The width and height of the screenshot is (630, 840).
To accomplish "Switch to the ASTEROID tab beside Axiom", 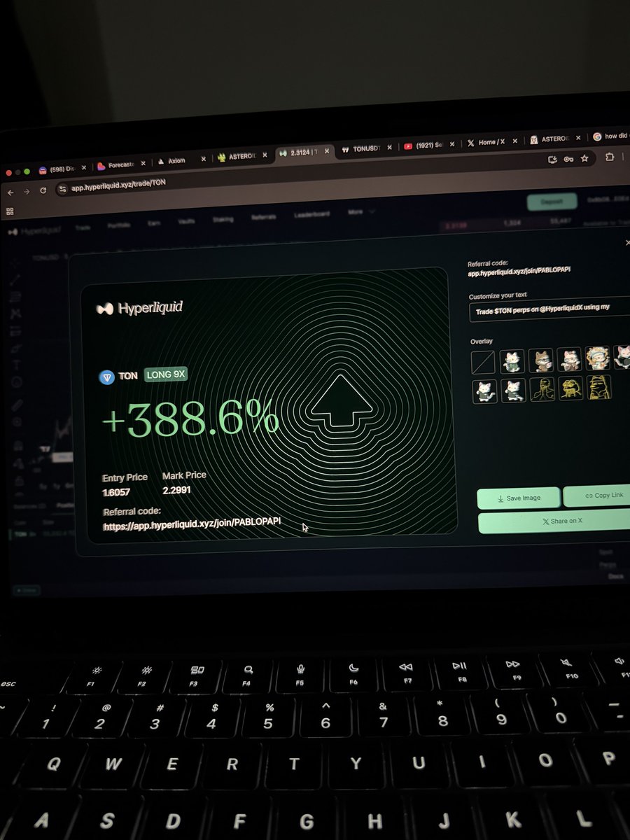I will point(241,157).
